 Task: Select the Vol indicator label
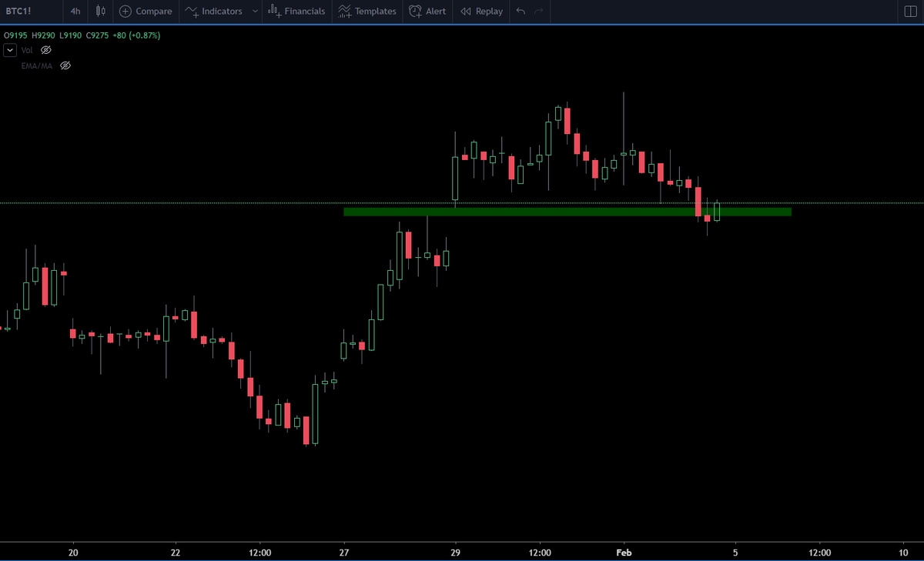[x=27, y=50]
